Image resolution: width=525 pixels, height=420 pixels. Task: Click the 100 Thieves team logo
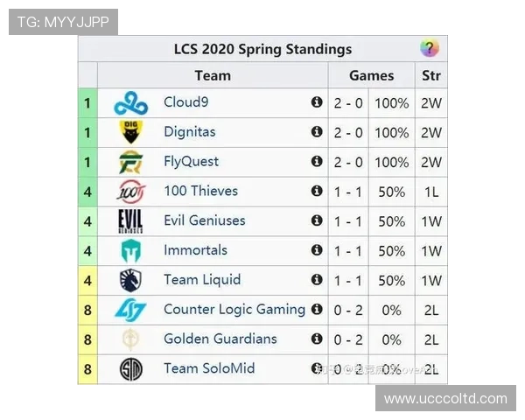tap(130, 192)
